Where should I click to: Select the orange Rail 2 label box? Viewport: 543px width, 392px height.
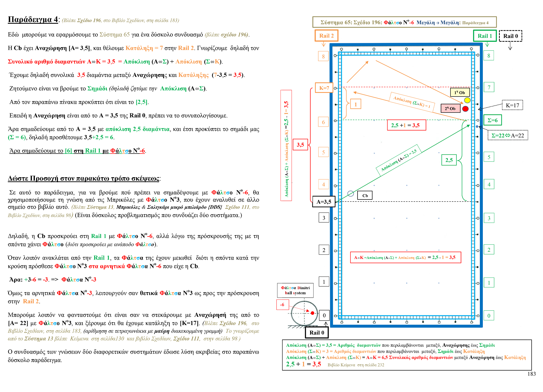pos(326,36)
